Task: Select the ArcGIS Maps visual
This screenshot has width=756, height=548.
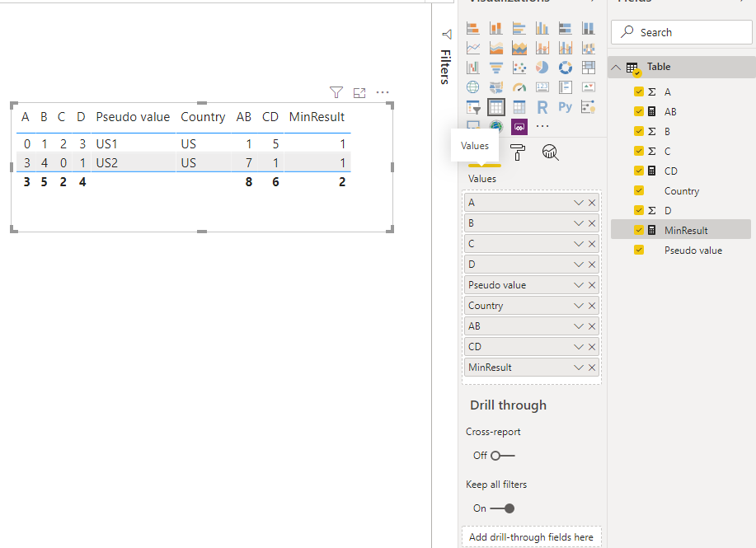Action: point(496,126)
